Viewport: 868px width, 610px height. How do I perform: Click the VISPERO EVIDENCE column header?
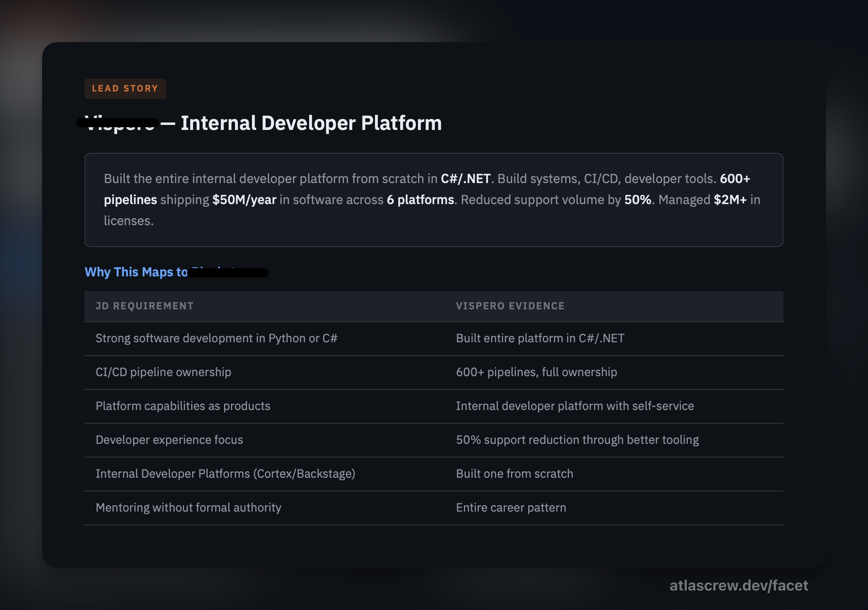click(x=510, y=306)
